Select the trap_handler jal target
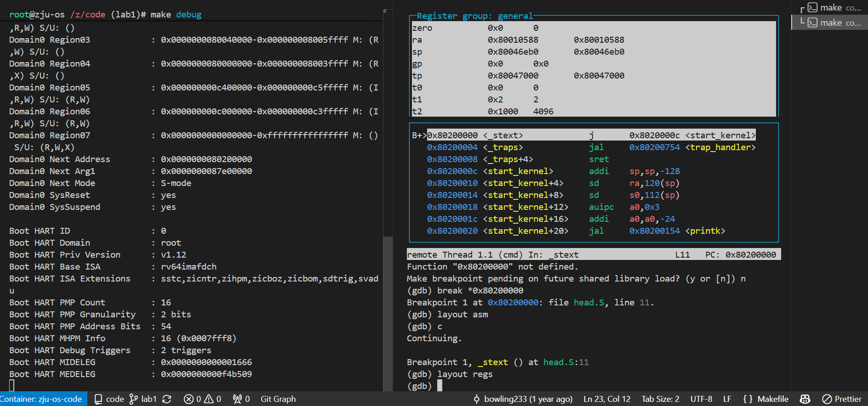Viewport: 868px width, 406px height. tap(692, 147)
